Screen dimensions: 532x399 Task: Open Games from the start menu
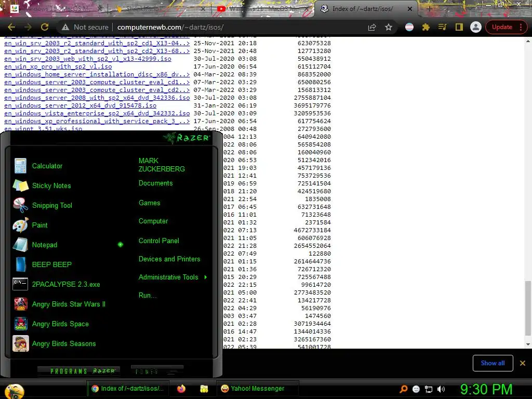(x=149, y=203)
